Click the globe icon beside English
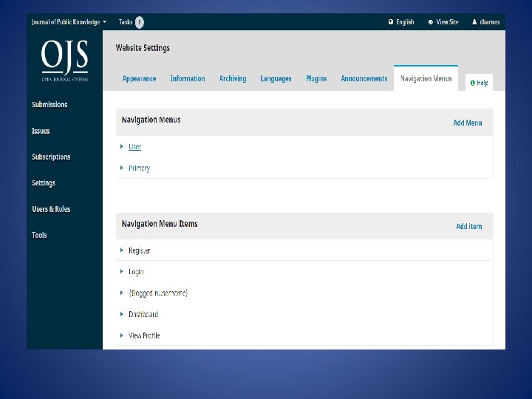The width and height of the screenshot is (532, 399). point(391,22)
